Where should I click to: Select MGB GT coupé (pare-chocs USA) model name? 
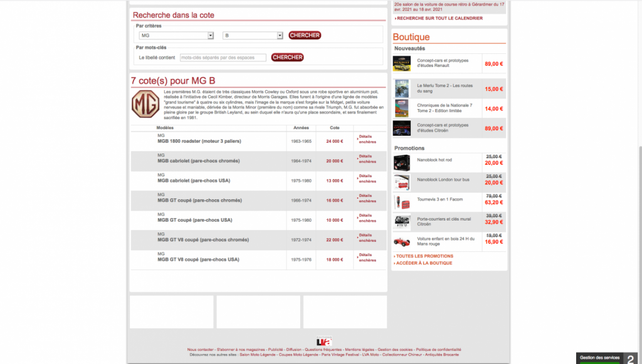click(x=195, y=220)
